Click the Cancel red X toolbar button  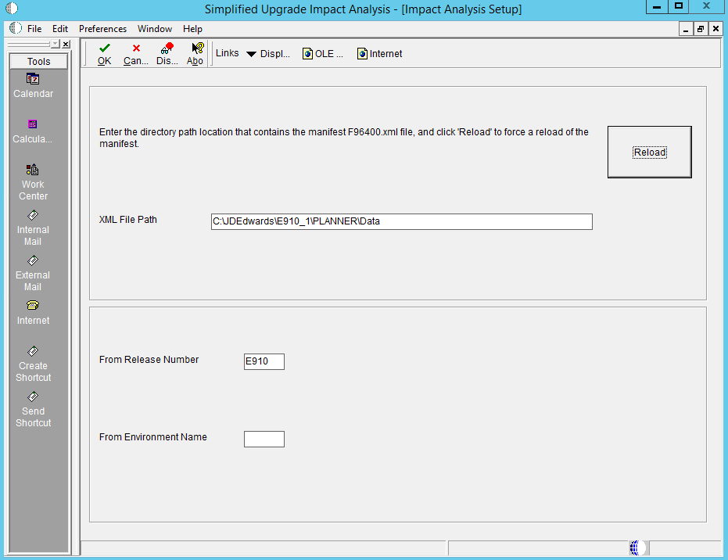(135, 54)
